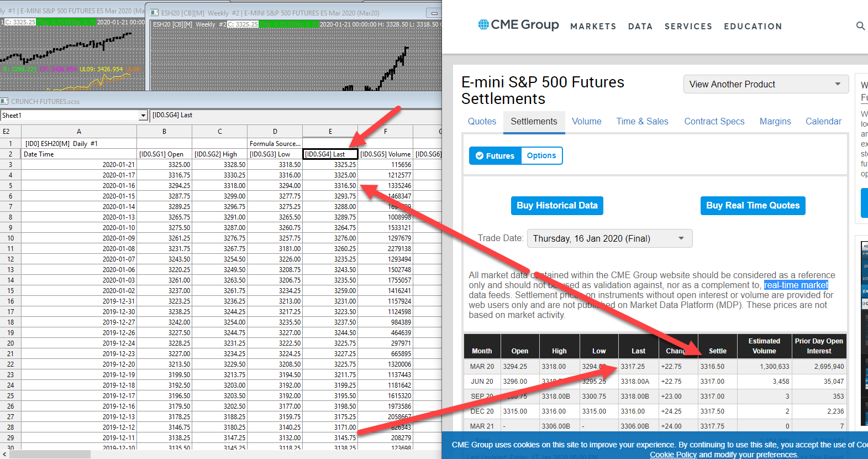868x459 pixels.
Task: Open the Margins tab
Action: click(x=775, y=121)
